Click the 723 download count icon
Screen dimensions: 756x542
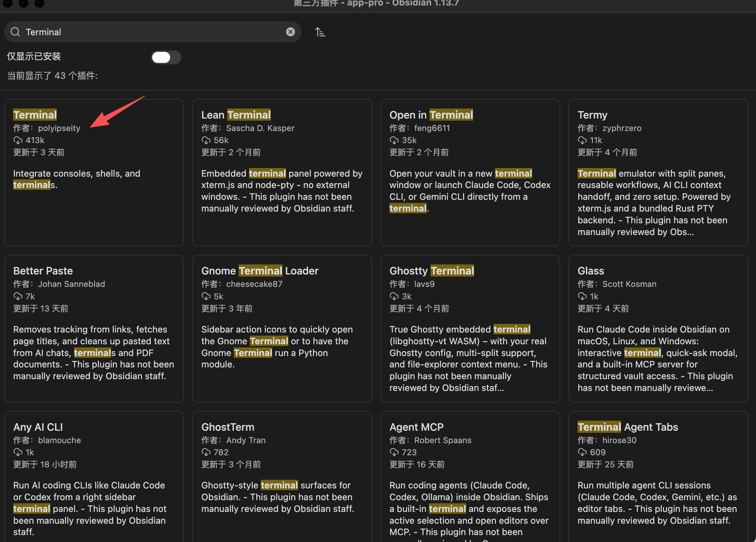[394, 452]
